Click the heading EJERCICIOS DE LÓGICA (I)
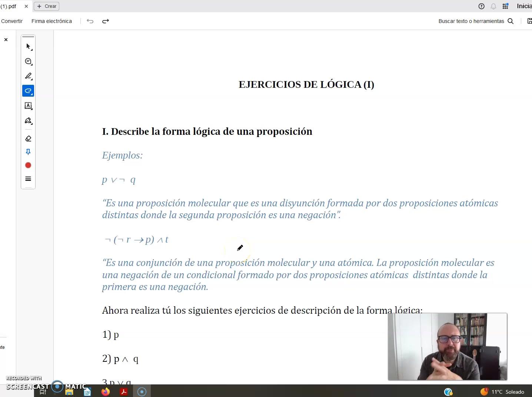Screen dimensions: 532x397 (x=306, y=84)
